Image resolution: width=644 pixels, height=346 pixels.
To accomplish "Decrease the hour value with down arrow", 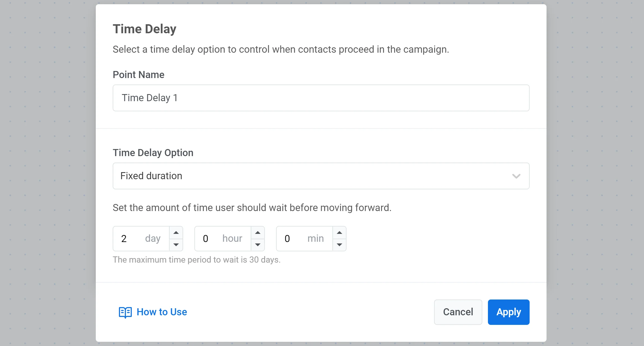I will (x=258, y=245).
